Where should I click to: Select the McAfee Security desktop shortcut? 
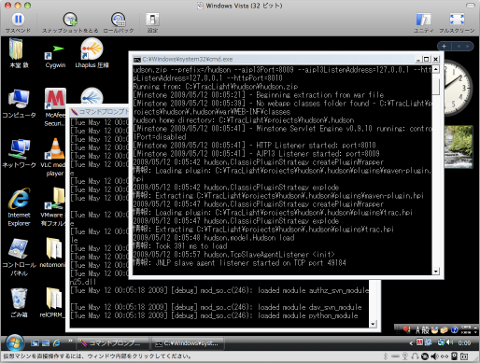55,107
